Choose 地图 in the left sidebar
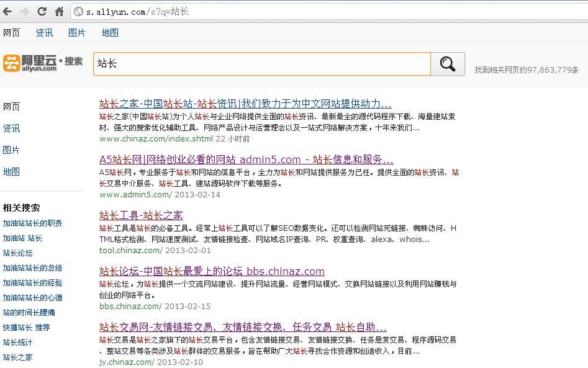The width and height of the screenshot is (588, 368). [x=11, y=172]
